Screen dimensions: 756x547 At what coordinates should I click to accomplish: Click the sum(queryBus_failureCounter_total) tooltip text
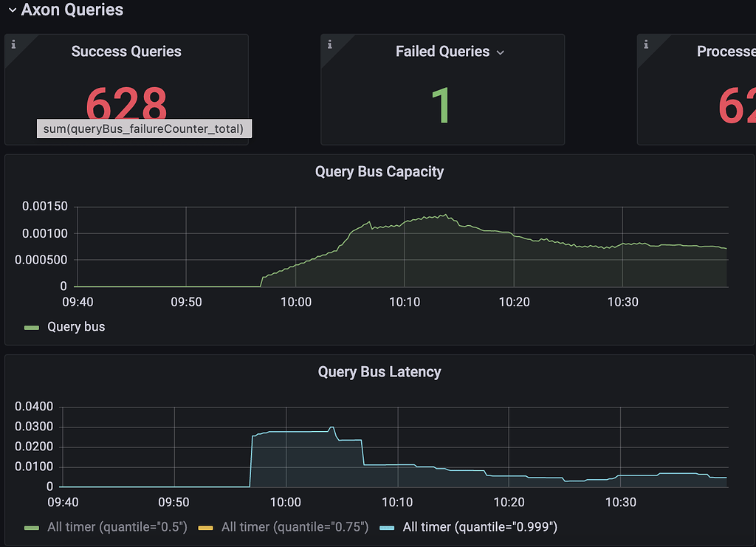tap(144, 128)
